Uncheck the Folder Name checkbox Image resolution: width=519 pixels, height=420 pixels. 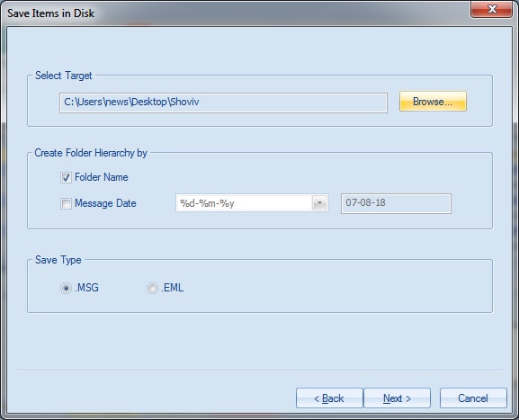[66, 177]
